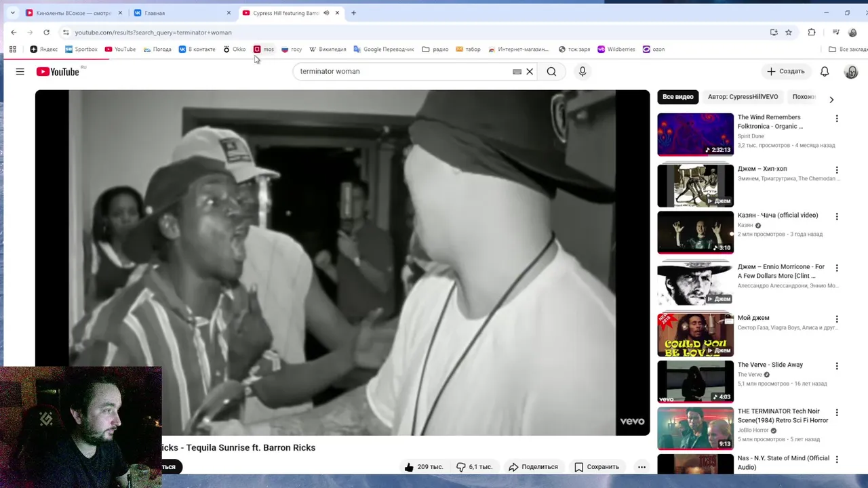The image size is (868, 488).
Task: Open a new browser tab
Action: (353, 13)
